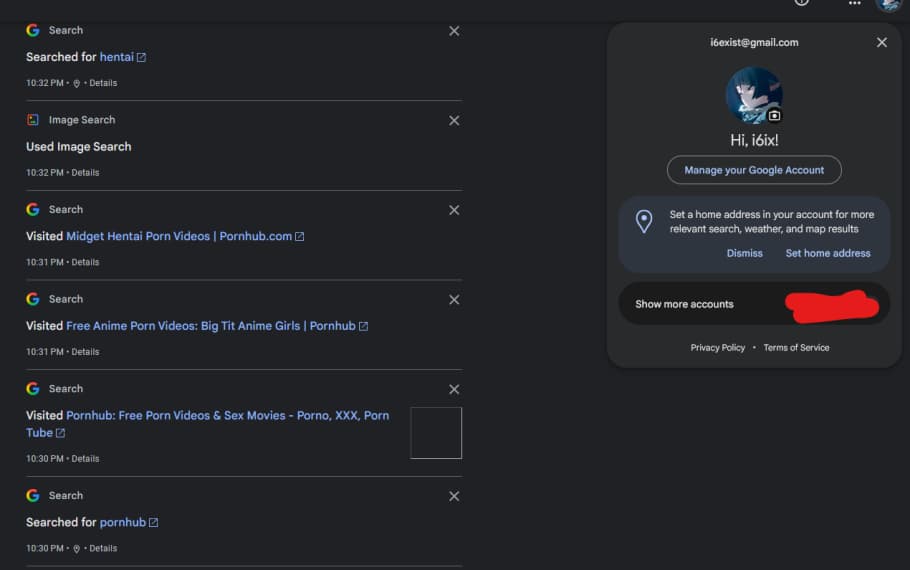Screen dimensions: 910x570
Task: Open the Terms of Service link
Action: click(x=796, y=348)
